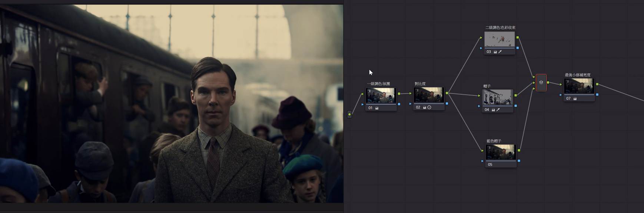Select node 03 secondary color thumbnail
Viewport: 644px width, 213px height.
[499, 39]
